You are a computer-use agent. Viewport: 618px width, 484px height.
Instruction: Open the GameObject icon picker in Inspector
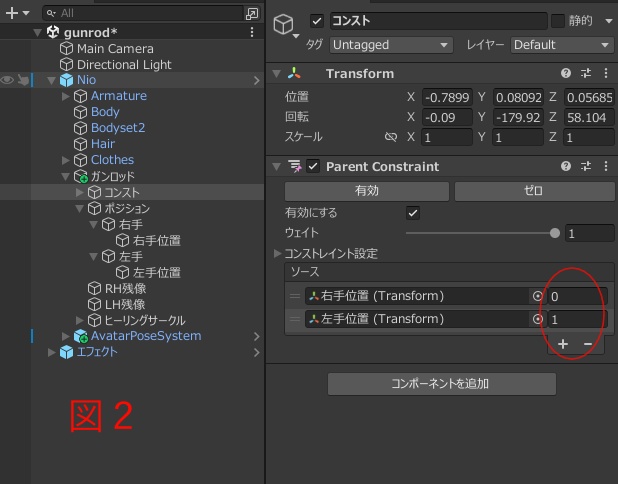285,26
